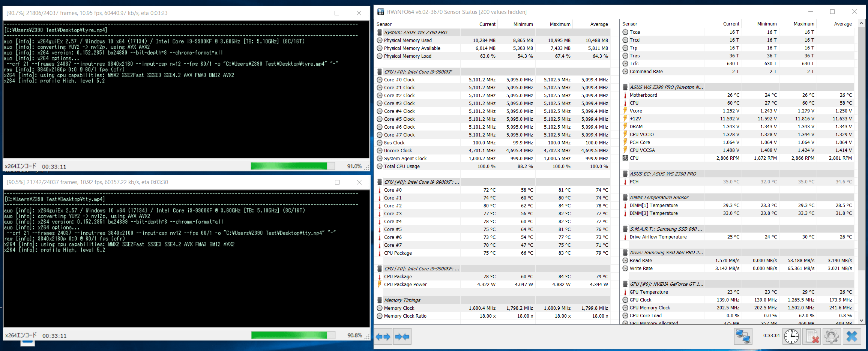The width and height of the screenshot is (868, 351).
Task: Click the thermometer icon beside the Motherboard row
Action: click(x=625, y=95)
